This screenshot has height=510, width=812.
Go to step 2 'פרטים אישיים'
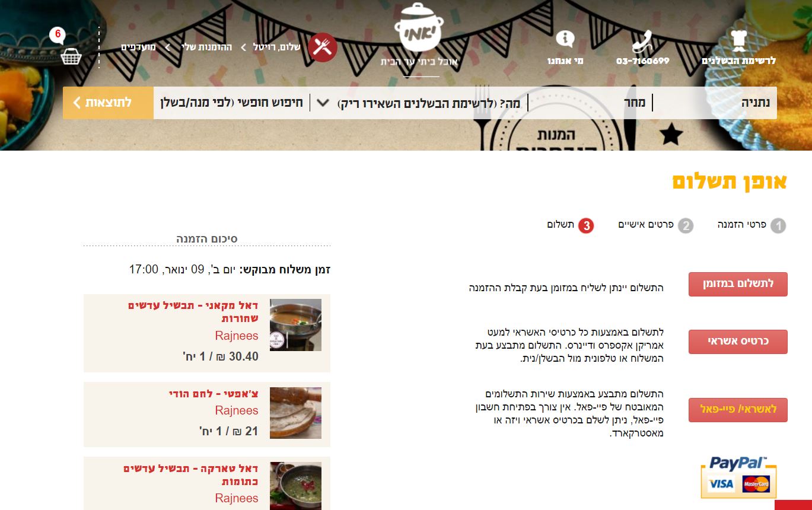pyautogui.click(x=655, y=225)
